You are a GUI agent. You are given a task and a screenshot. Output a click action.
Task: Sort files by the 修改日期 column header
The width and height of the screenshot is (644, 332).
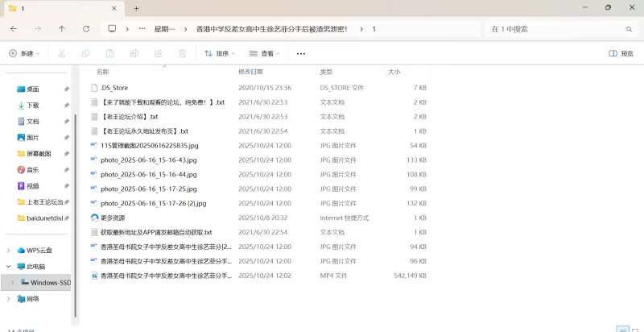pos(255,72)
